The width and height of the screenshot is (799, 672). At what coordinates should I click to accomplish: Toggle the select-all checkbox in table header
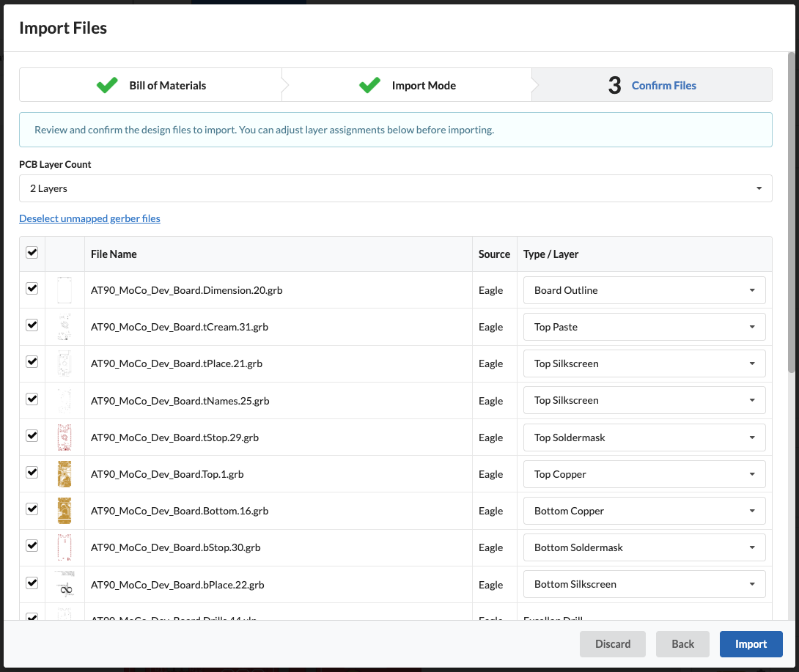click(32, 253)
